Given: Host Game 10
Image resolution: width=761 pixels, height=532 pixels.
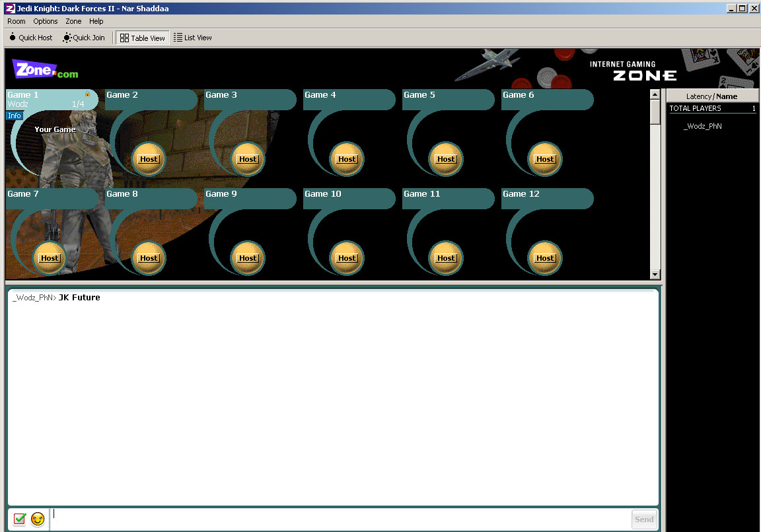Looking at the screenshot, I should click(347, 258).
